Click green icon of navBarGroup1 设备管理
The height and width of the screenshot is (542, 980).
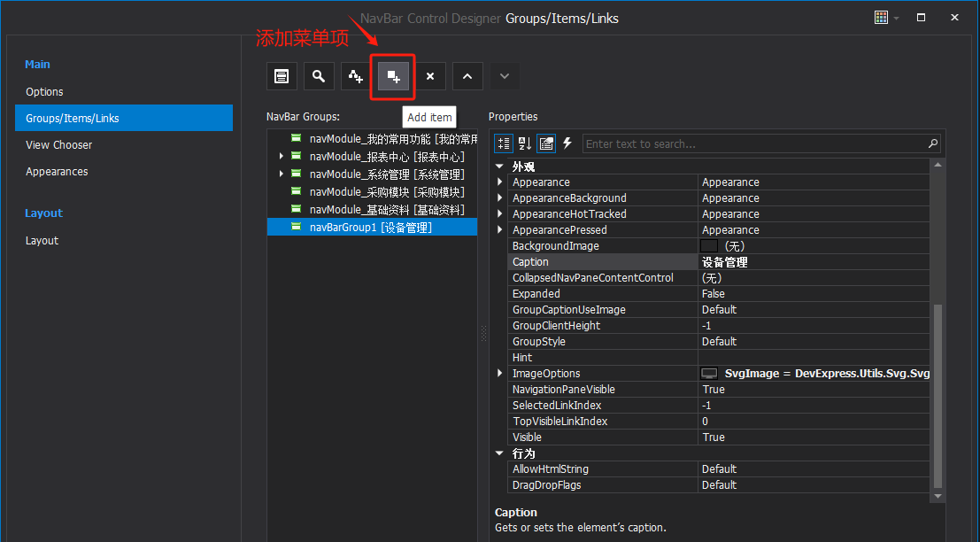pos(297,227)
